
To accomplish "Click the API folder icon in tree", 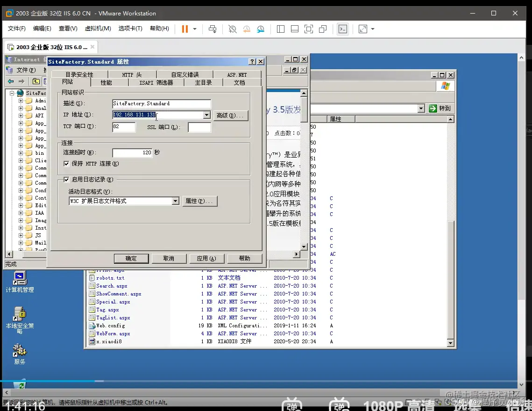I will tap(29, 115).
